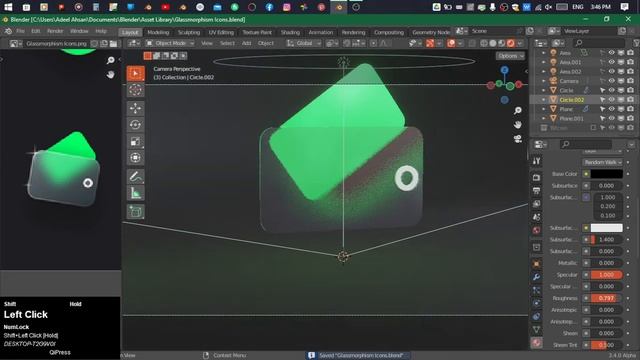Screen dimensions: 640x360
Task: Expand the Plane outliner row
Action: tap(543, 109)
